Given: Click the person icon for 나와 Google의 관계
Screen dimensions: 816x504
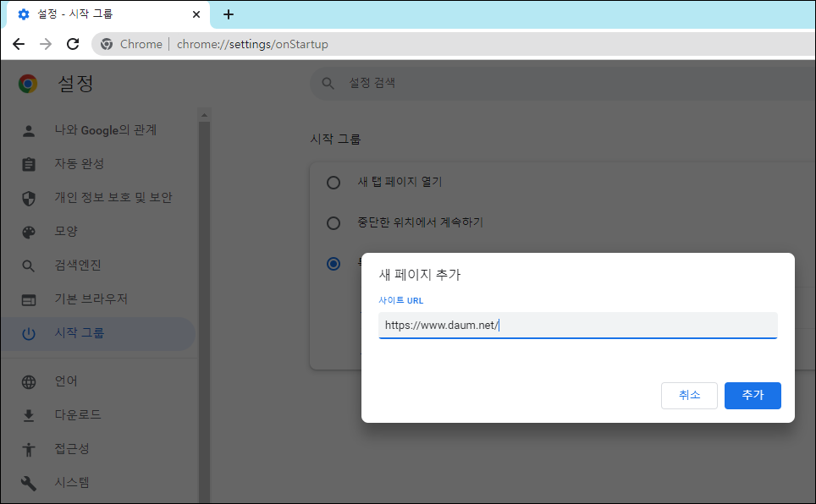Looking at the screenshot, I should coord(29,131).
